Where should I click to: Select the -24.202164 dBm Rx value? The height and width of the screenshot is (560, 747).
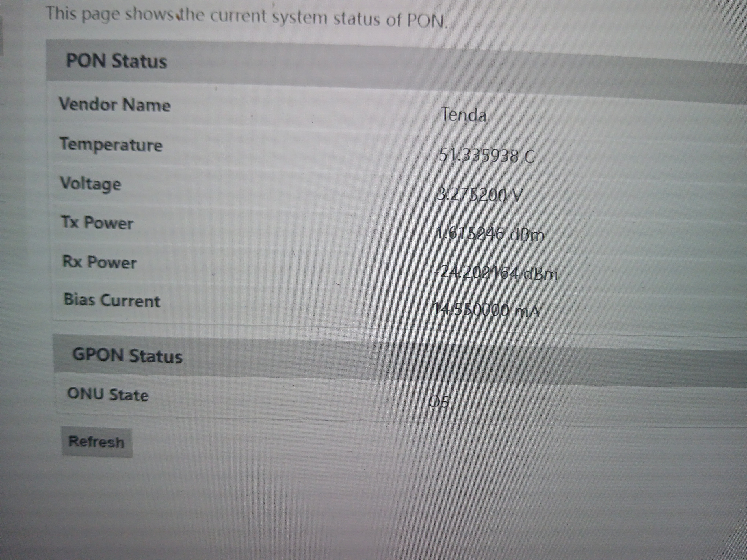[496, 273]
